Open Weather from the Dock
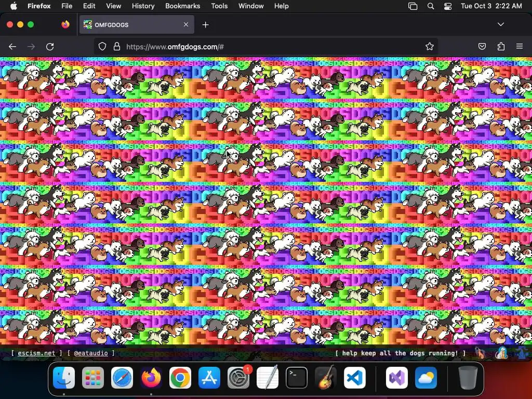 [x=426, y=378]
